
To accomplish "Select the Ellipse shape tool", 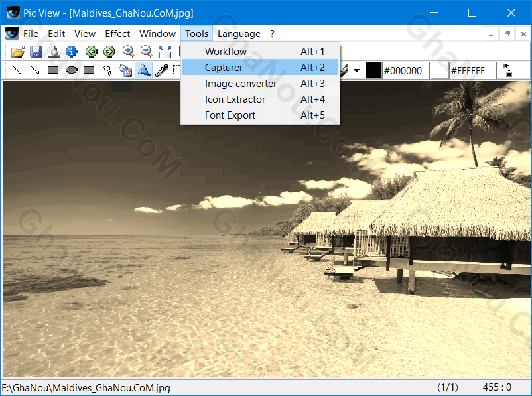I will (x=71, y=70).
